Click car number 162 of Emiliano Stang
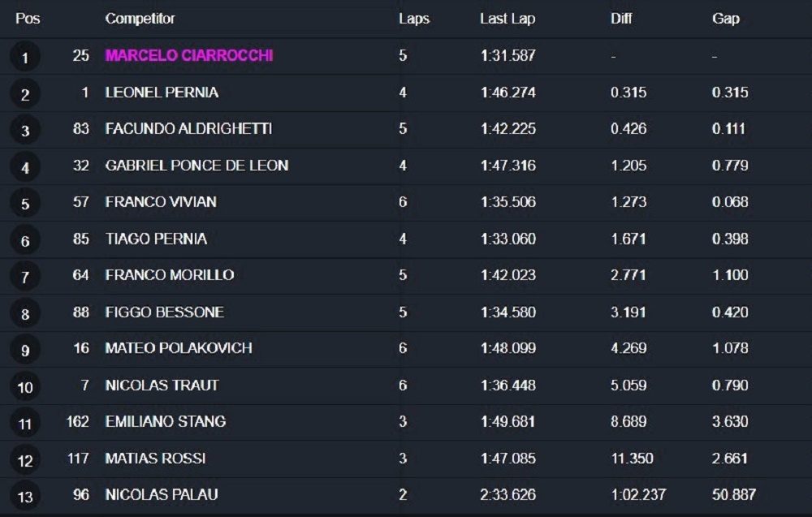Viewport: 812px width, 517px height. tap(78, 421)
